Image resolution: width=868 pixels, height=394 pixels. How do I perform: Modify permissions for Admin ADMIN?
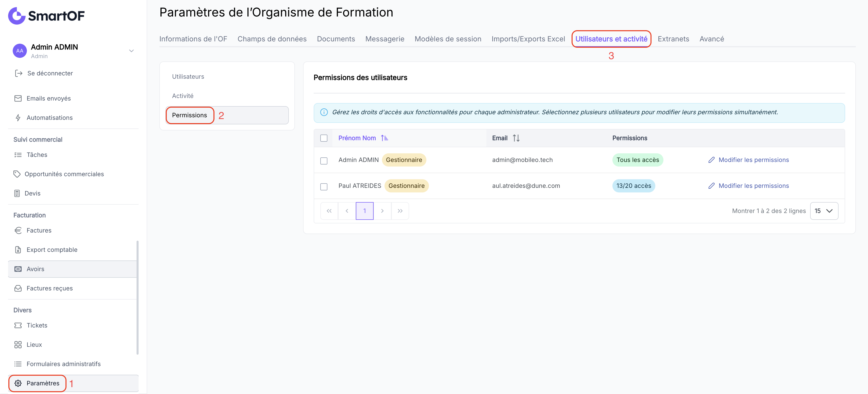coord(748,160)
